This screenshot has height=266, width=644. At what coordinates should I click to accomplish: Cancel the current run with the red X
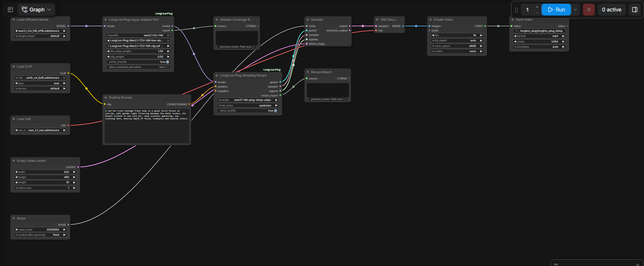pos(588,10)
